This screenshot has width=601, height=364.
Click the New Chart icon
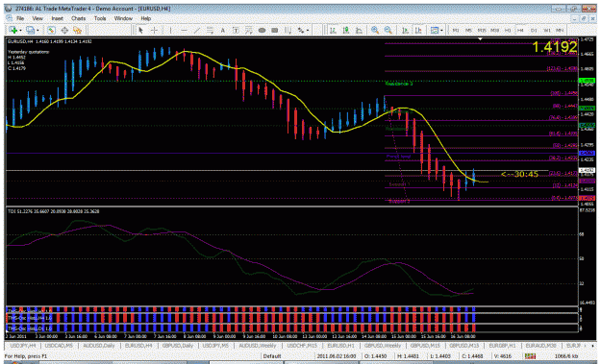pos(13,30)
